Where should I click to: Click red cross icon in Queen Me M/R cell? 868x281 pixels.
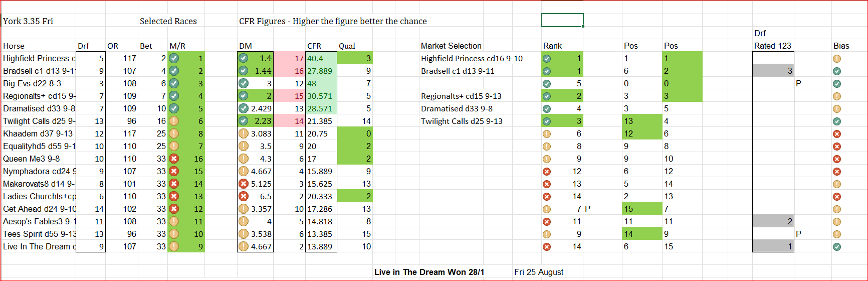tap(174, 159)
